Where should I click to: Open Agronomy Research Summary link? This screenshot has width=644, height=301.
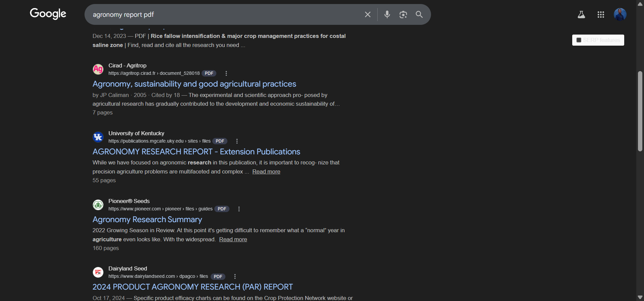(x=147, y=219)
